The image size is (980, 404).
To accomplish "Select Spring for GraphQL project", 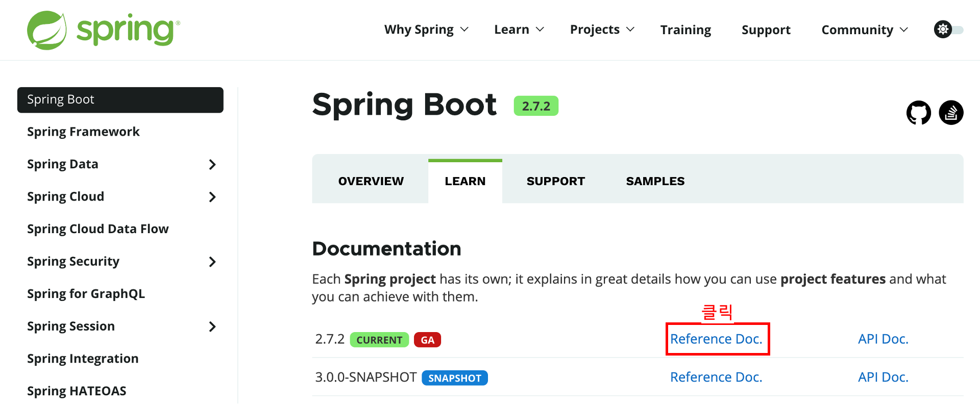I will (86, 294).
